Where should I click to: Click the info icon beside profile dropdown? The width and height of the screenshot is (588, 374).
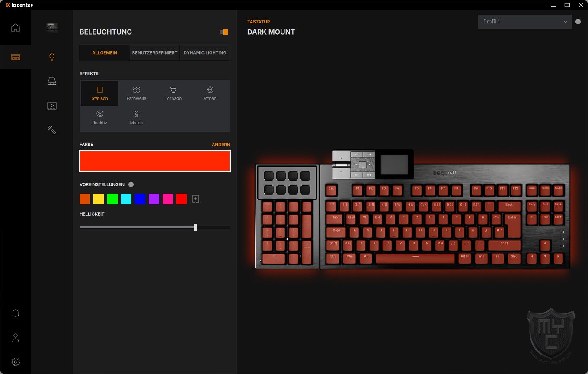[x=578, y=22]
